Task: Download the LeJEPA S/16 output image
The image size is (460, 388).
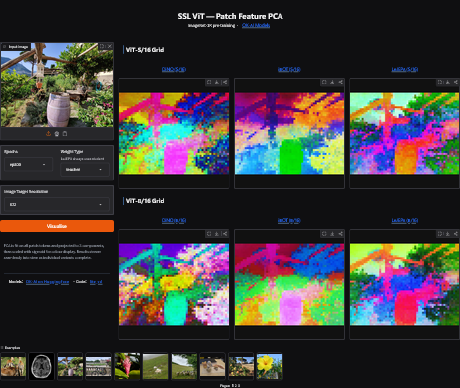Action: point(448,82)
